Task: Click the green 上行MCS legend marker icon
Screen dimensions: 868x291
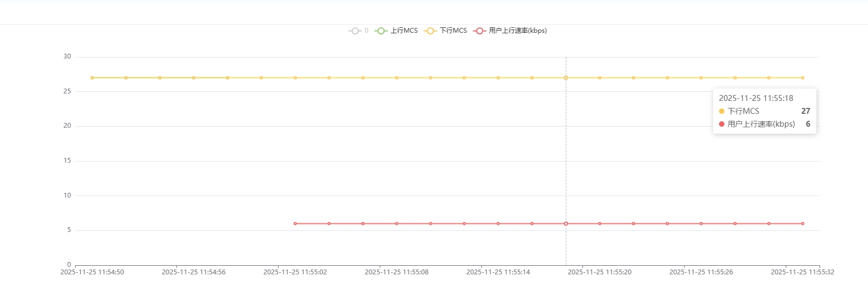Action: 381,31
